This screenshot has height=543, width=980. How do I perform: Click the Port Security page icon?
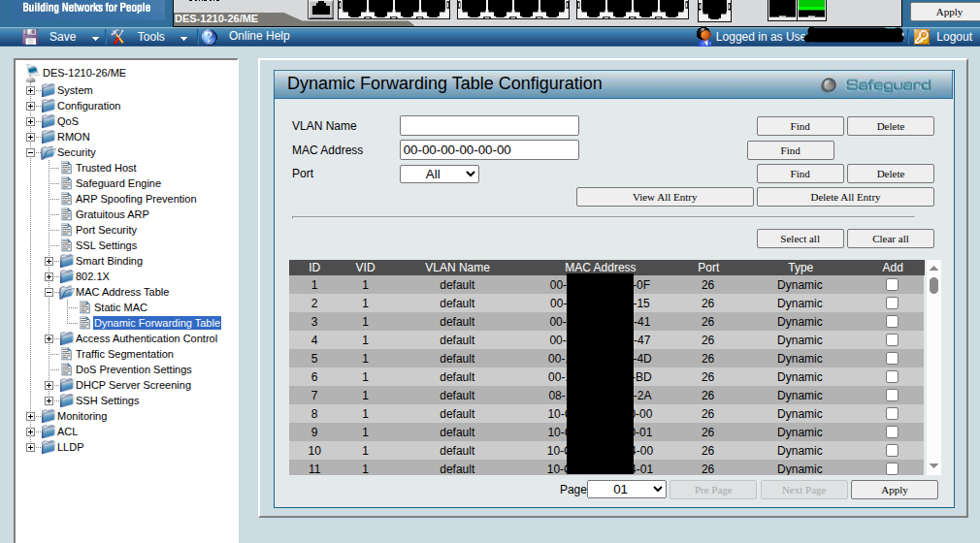coord(66,230)
